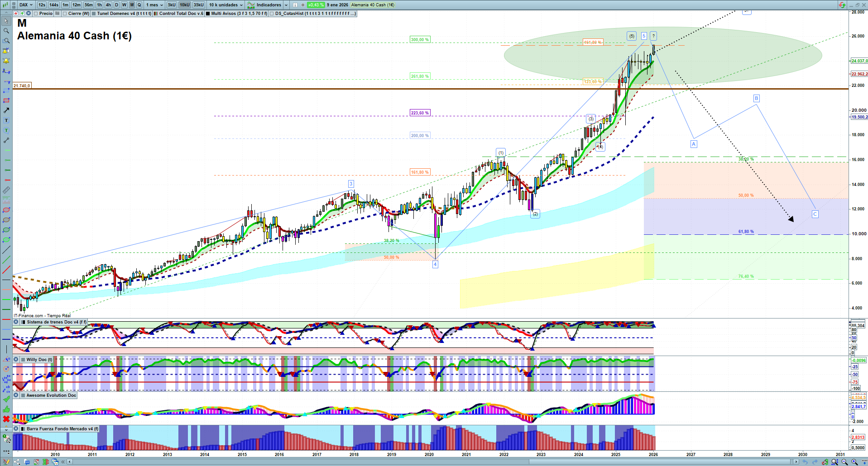Select the red diagonal line tool

click(x=6, y=270)
